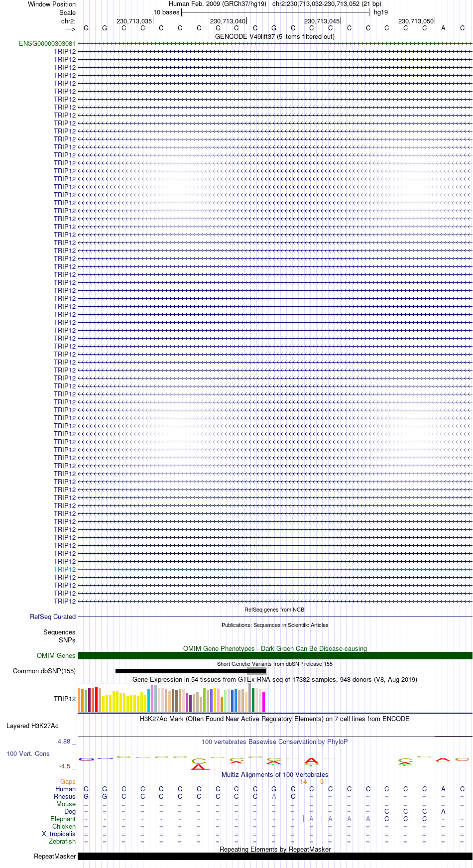Click the GENCODE V49lift37 track title
Screen dimensions: 473x868
click(275, 37)
